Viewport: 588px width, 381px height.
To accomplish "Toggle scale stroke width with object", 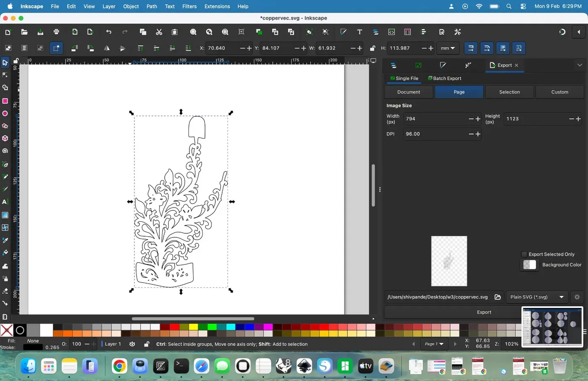I will point(471,48).
